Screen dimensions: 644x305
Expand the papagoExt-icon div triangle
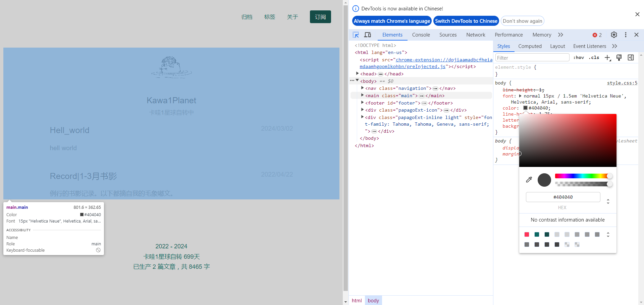click(x=363, y=110)
